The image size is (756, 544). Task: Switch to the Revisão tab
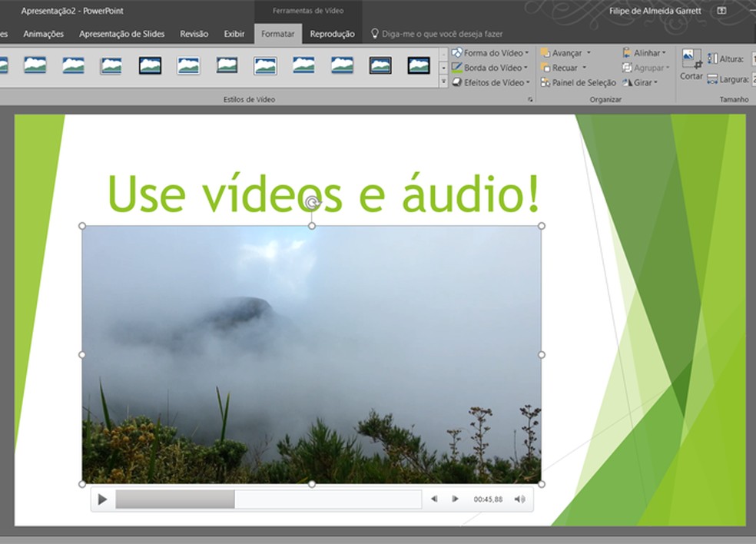click(194, 33)
